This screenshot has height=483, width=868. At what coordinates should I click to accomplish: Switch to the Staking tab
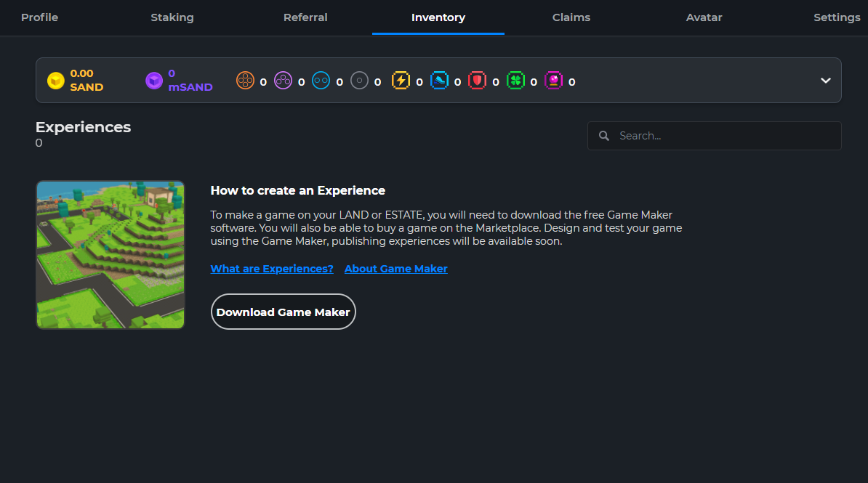(172, 17)
